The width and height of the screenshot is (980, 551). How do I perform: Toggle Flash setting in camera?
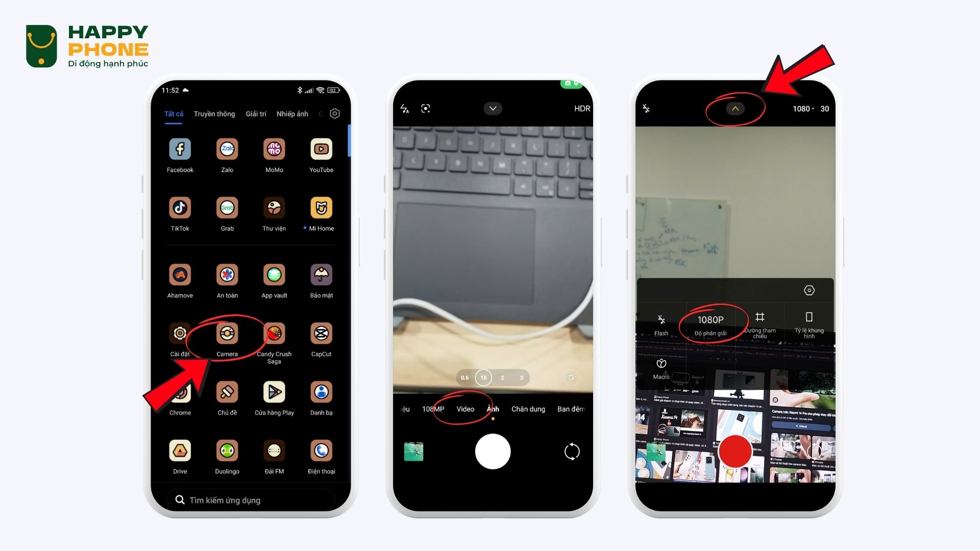661,323
